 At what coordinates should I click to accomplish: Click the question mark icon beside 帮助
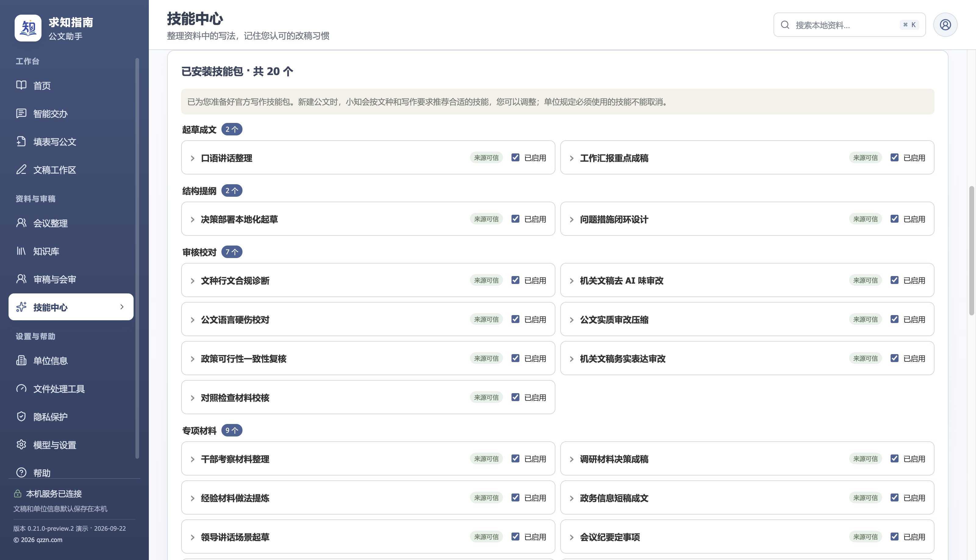[21, 472]
